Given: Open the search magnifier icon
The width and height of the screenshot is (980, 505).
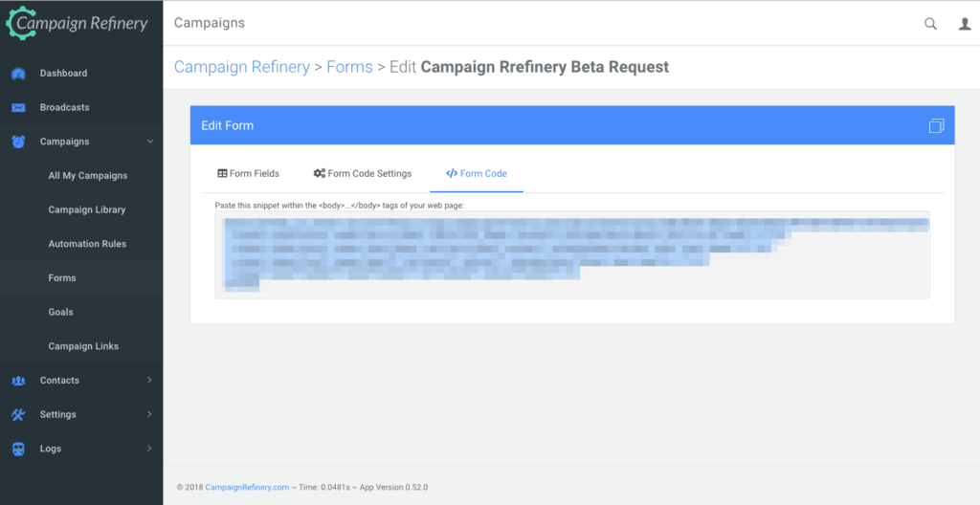Looking at the screenshot, I should tap(930, 24).
